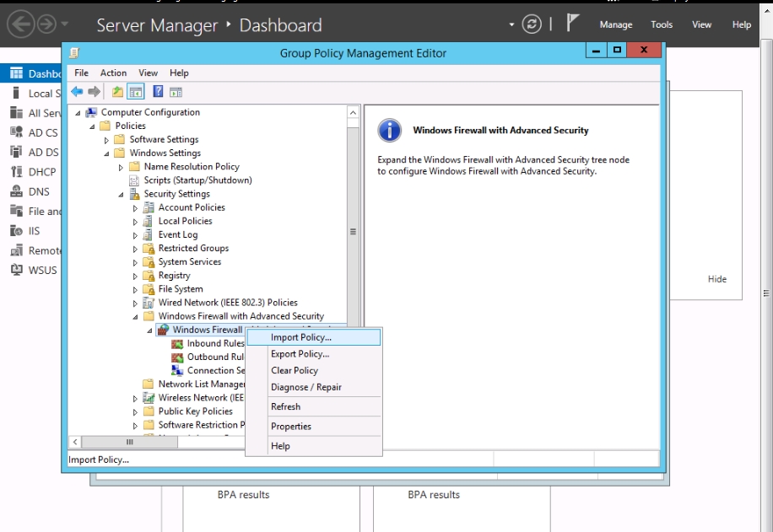Screen dimensions: 773x532
Task: Open the View menu in the editor
Action: [x=148, y=73]
